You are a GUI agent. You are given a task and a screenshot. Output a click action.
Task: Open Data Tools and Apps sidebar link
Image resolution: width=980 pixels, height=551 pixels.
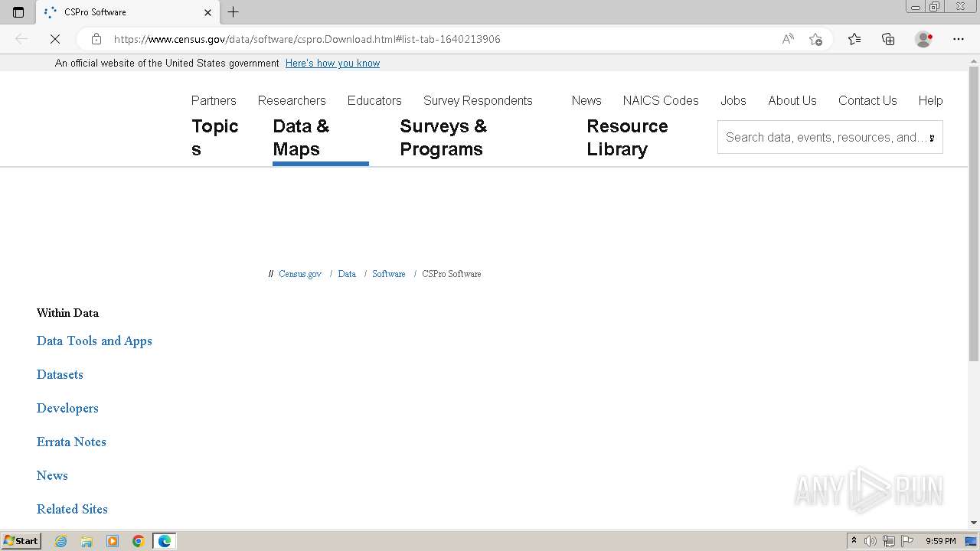[x=94, y=341]
